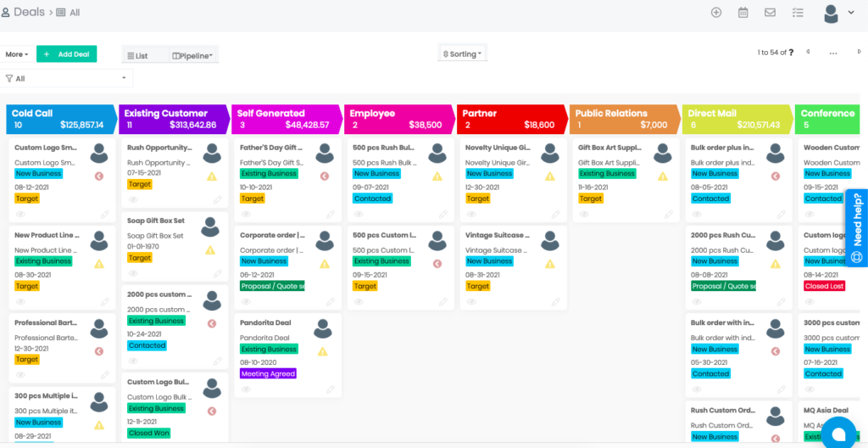
Task: Click the pagination ellipsis button
Action: (x=833, y=53)
